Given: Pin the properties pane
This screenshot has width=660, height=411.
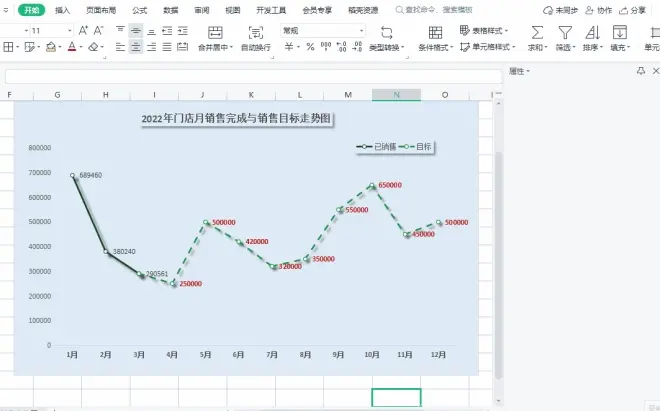Looking at the screenshot, I should coord(641,71).
